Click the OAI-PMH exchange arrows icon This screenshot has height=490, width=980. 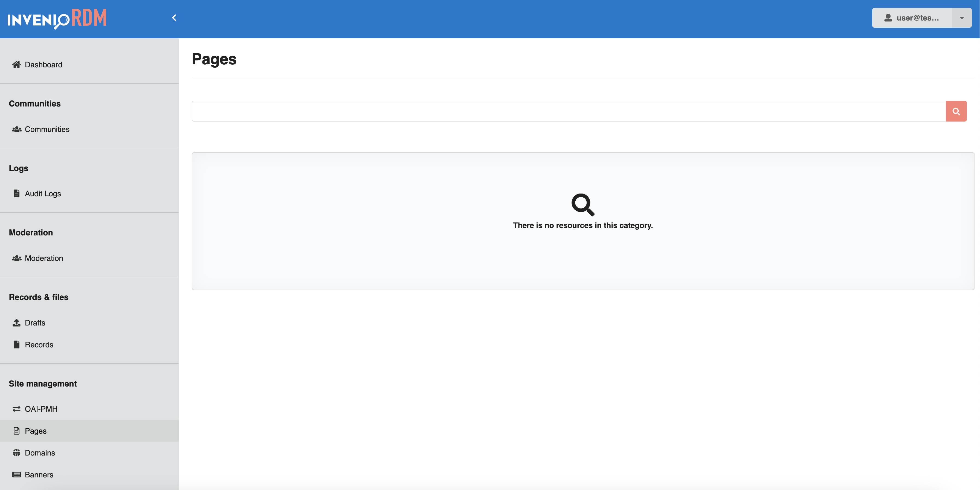(x=16, y=409)
